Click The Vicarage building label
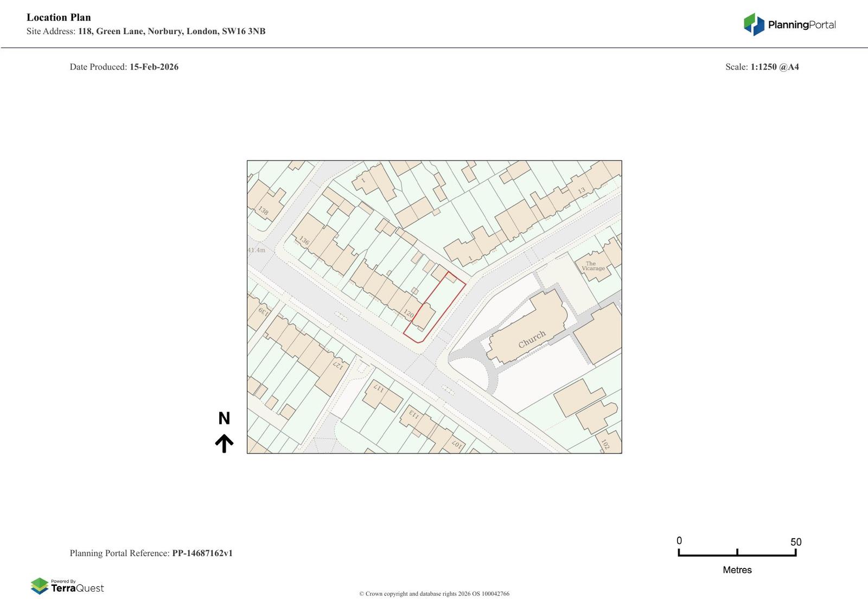Image resolution: width=868 pixels, height=614 pixels. (593, 266)
